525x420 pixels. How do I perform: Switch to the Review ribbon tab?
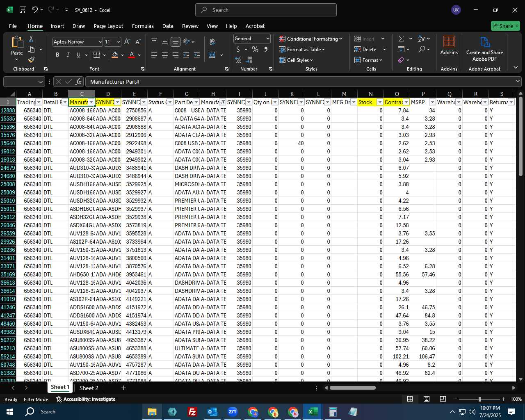(190, 26)
